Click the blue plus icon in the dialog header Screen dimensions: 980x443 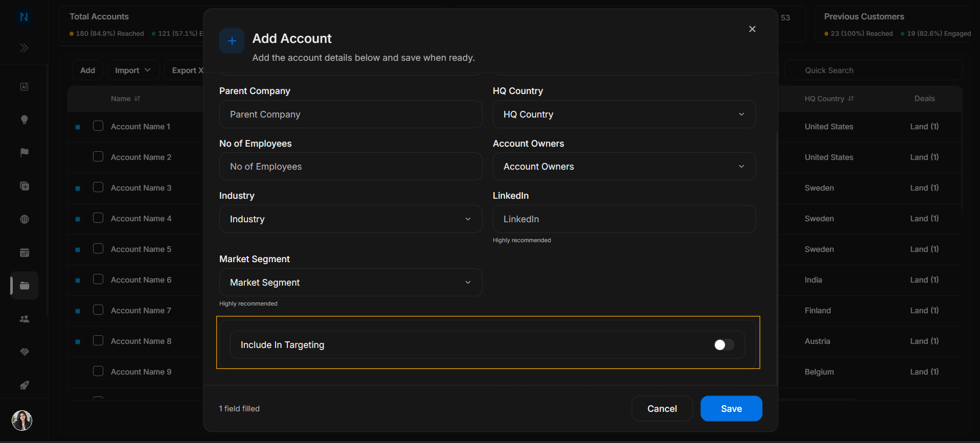(232, 41)
